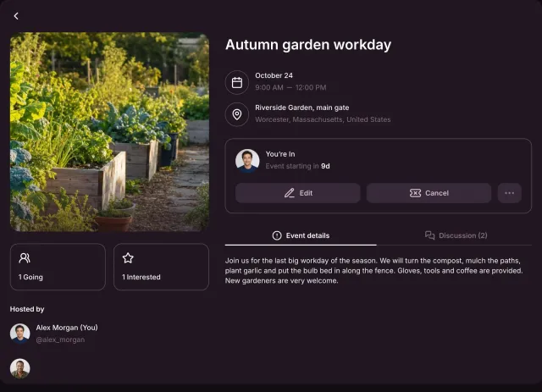Click the October 24 date text
Viewport: 542px width, 392px height.
click(x=274, y=75)
